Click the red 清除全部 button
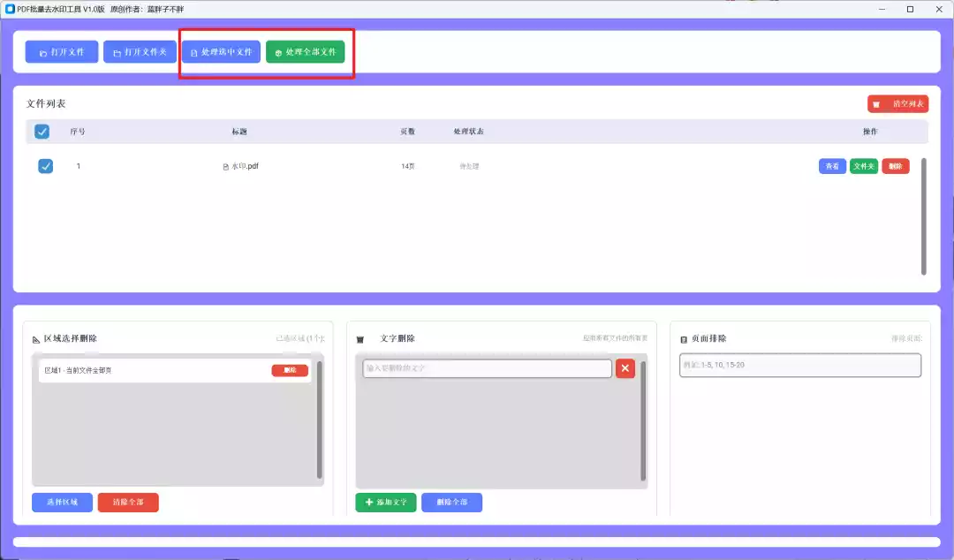The image size is (954, 560). [128, 503]
